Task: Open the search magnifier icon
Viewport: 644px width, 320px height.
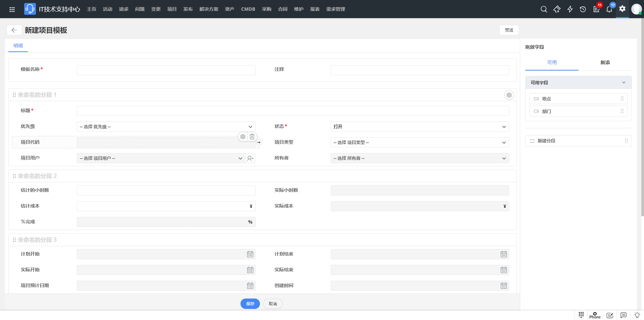Action: 544,9
